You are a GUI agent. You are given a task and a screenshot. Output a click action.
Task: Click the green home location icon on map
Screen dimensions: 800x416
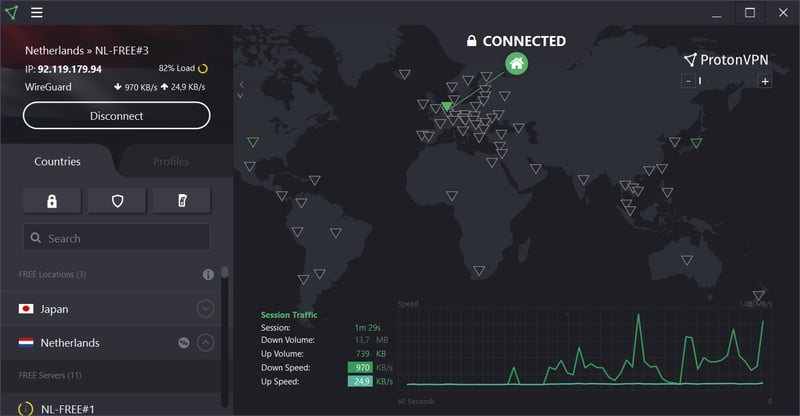click(x=516, y=64)
